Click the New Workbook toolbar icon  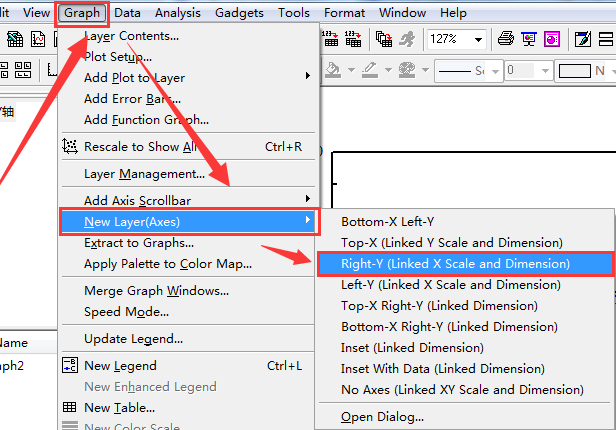15,39
